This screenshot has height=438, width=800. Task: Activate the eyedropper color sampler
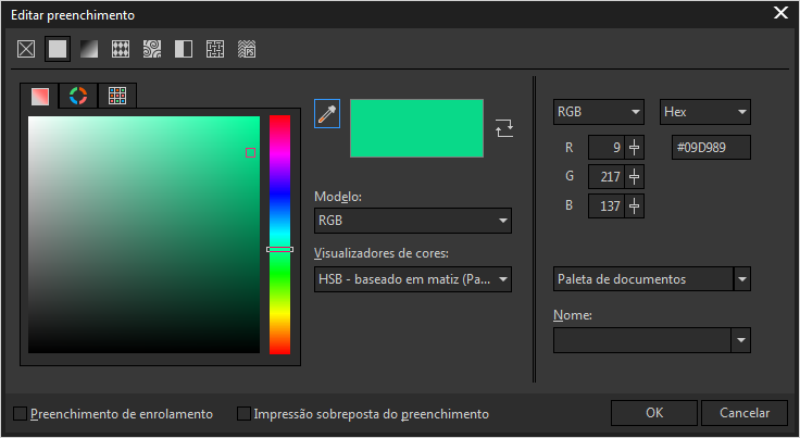[327, 114]
